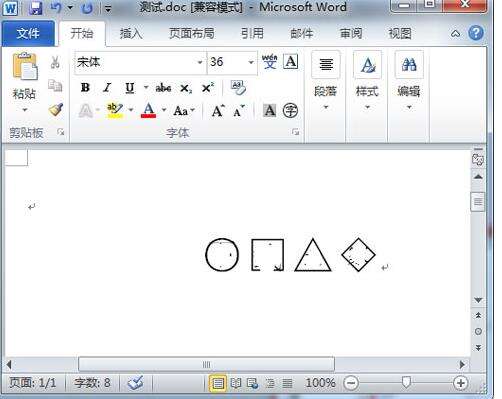This screenshot has width=502, height=399.
Task: Click the Cut scissors icon
Action: point(55,62)
